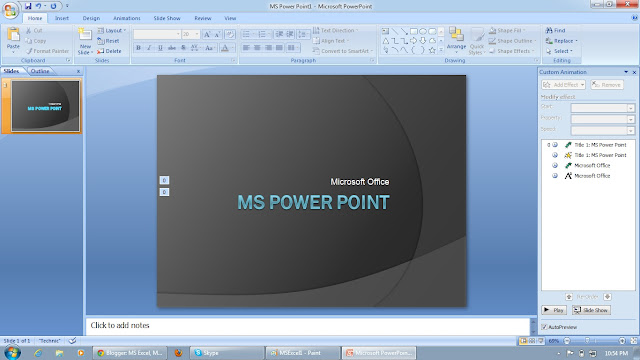Pick the star shape in gallery
640x360 pixels.
[x=432, y=50]
